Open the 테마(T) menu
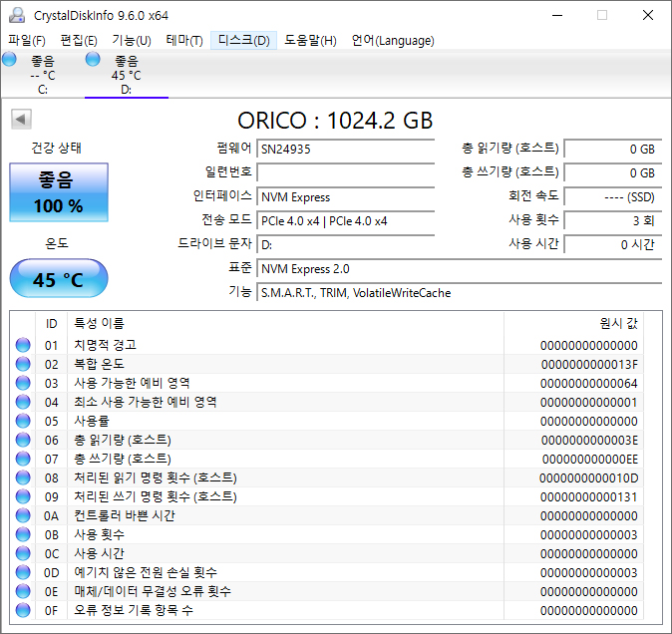The width and height of the screenshot is (672, 634). (184, 41)
